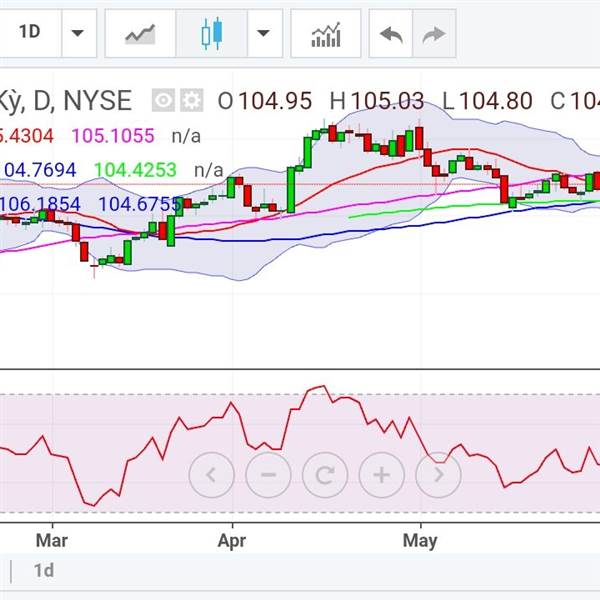
Task: Open symbol settings gear icon
Action: pos(192,100)
